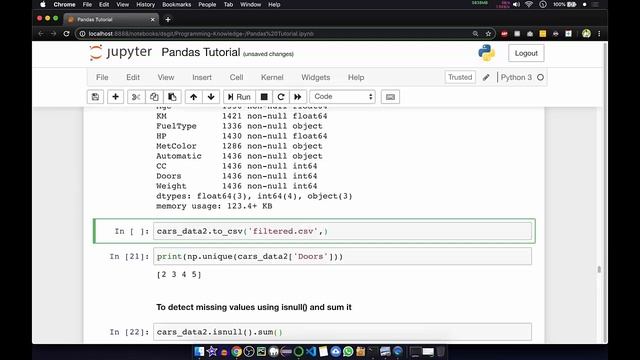The height and width of the screenshot is (360, 640).
Task: Open a new Chrome tab
Action: pos(168,19)
